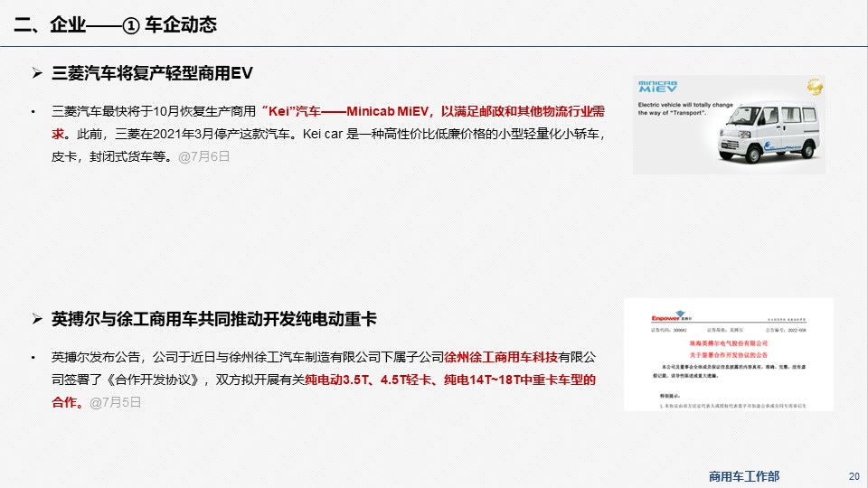Click the arrow bullet before 英搏尔 heading

(x=37, y=319)
